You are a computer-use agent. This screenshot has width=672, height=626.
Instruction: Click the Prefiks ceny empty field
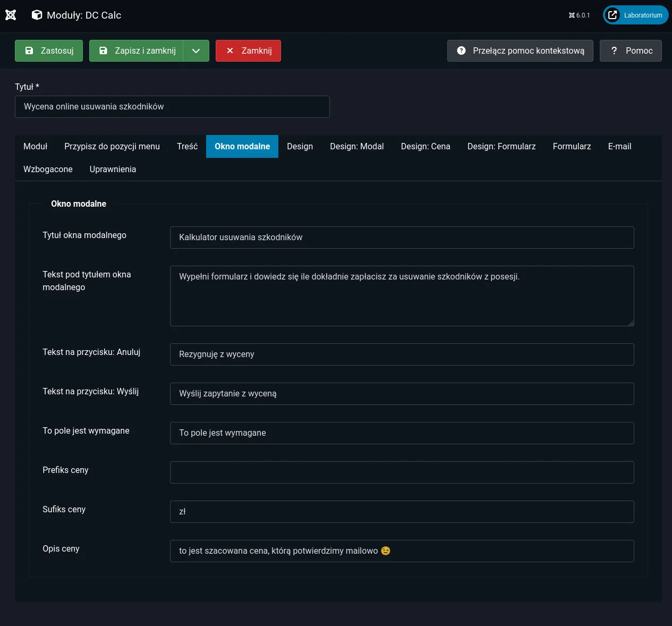[402, 472]
